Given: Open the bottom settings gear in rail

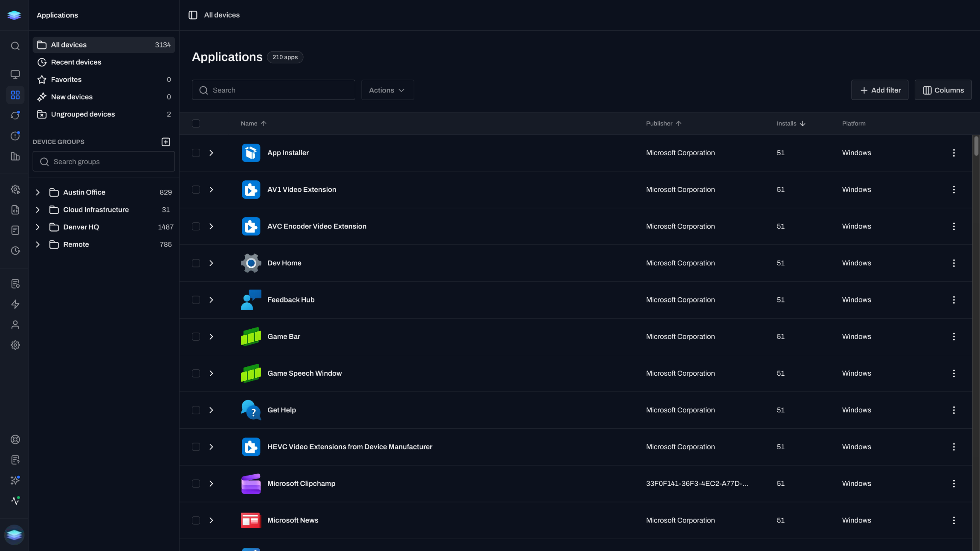Looking at the screenshot, I should pos(15,345).
